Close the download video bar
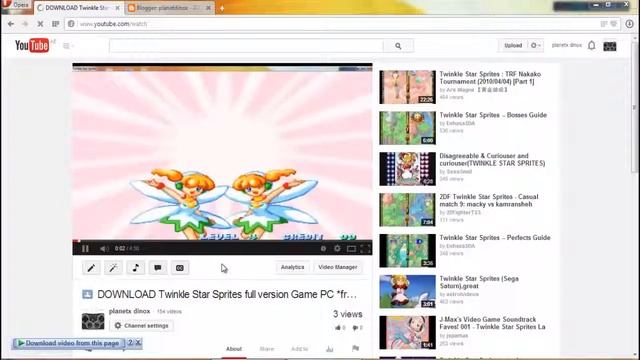This screenshot has height=360, width=640. (138, 343)
